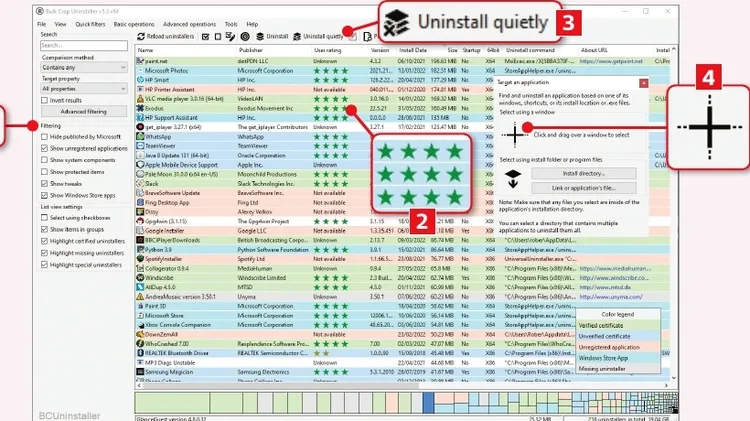Open the Advanced operations menu

pyautogui.click(x=189, y=24)
